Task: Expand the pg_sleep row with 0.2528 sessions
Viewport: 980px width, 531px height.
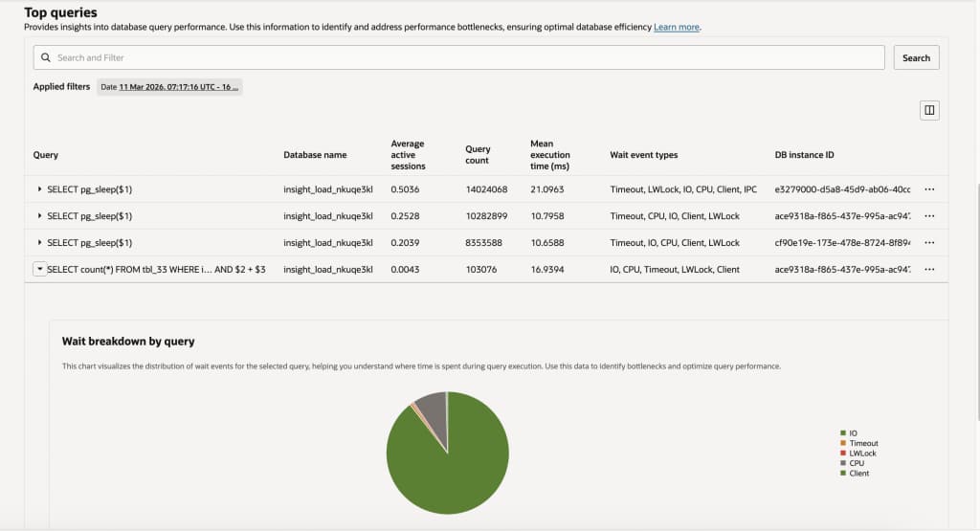Action: [39, 216]
